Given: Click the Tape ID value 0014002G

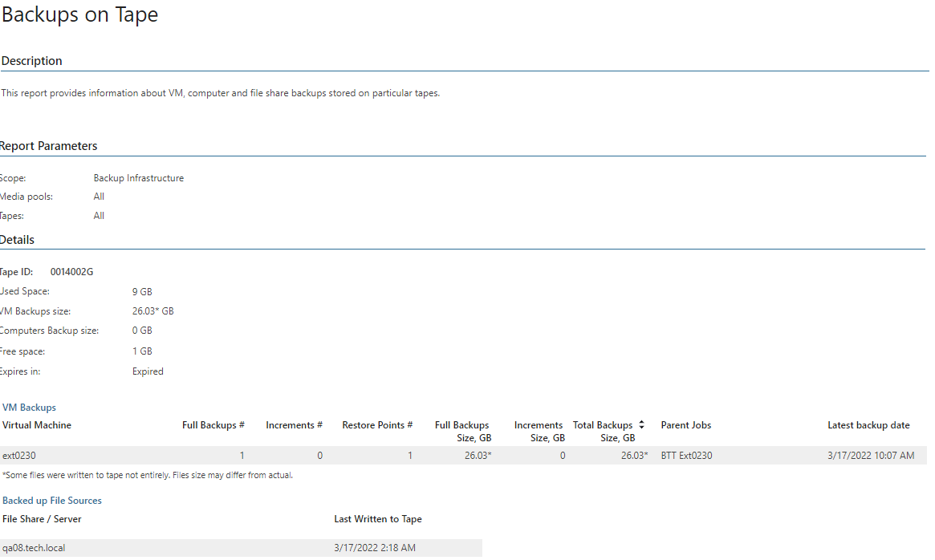Looking at the screenshot, I should point(71,272).
